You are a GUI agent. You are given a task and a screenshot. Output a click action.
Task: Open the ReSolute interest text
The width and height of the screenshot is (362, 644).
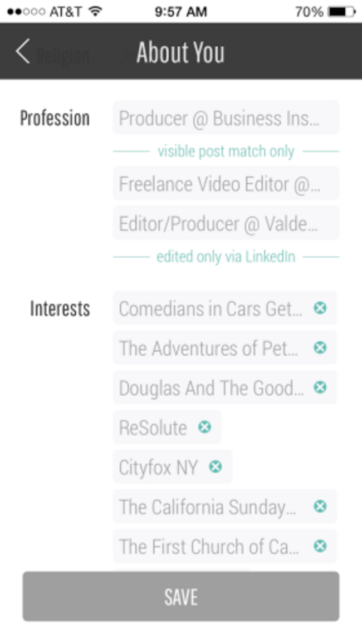pyautogui.click(x=153, y=427)
